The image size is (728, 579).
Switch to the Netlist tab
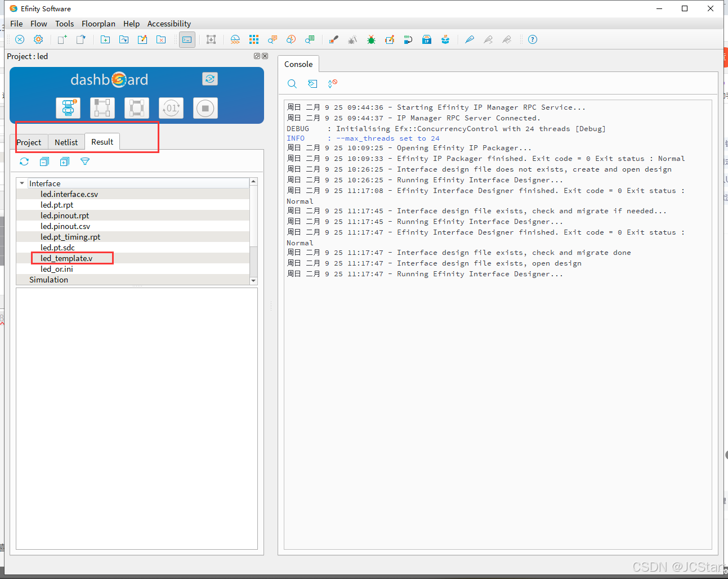click(66, 142)
